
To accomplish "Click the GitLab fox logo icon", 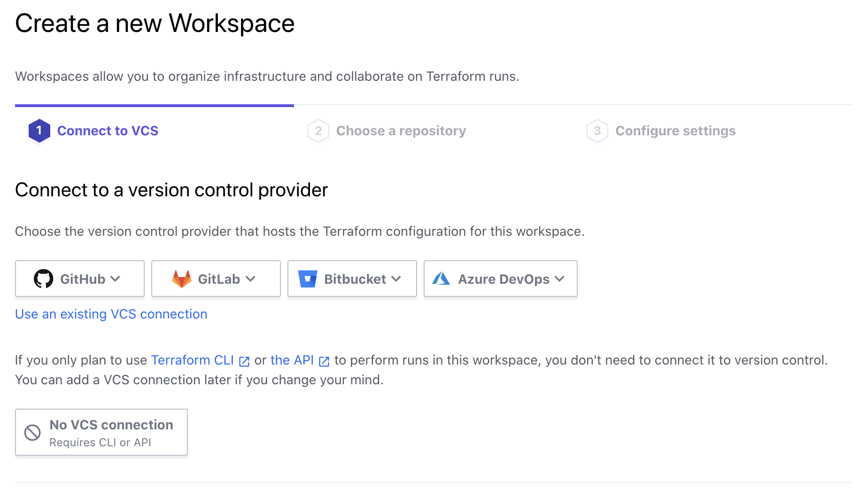I will [x=182, y=279].
